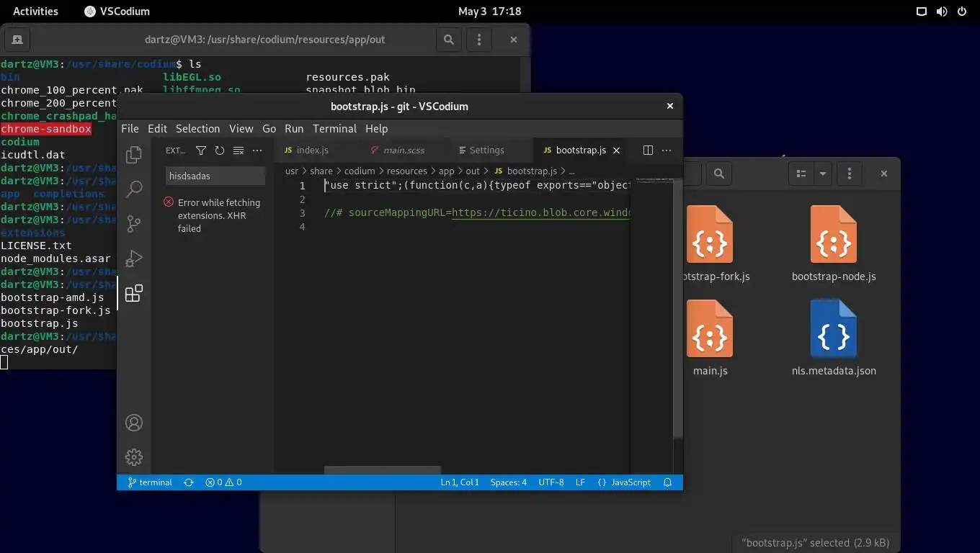
Task: Click the 'app' breadcrumb segment
Action: [x=447, y=171]
